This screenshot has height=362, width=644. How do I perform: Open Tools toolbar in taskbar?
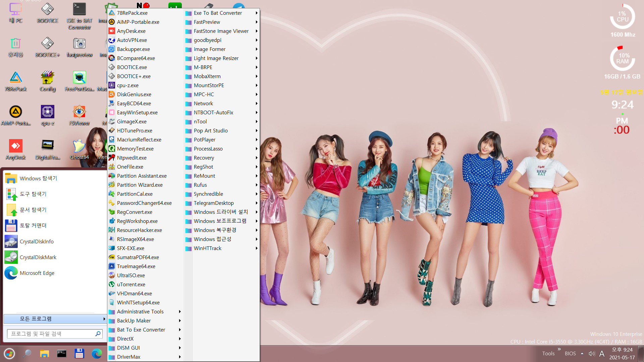(x=548, y=354)
